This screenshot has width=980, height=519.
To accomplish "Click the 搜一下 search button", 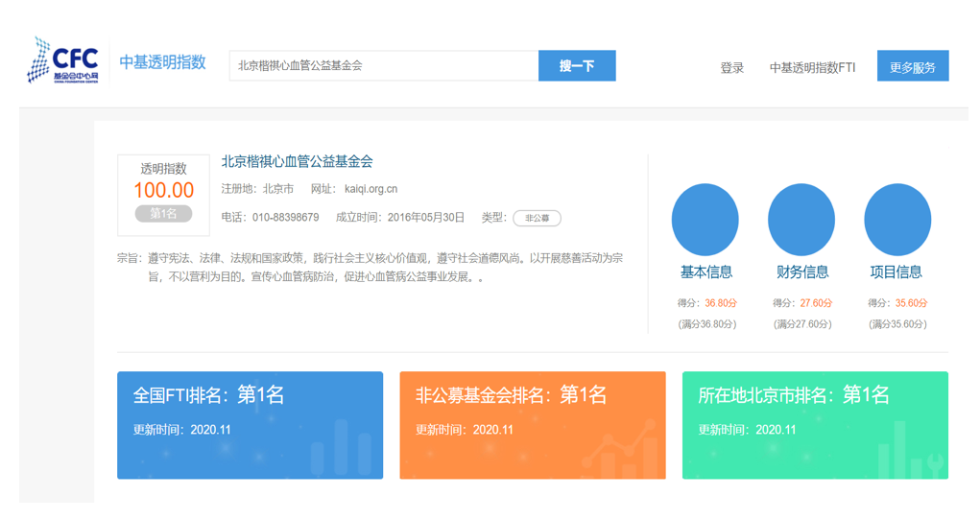I will (x=577, y=65).
